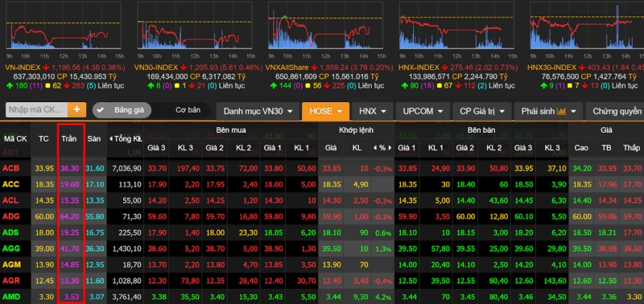The image size is (644, 304).
Task: Select the ACB stock symbol
Action: [x=10, y=168]
